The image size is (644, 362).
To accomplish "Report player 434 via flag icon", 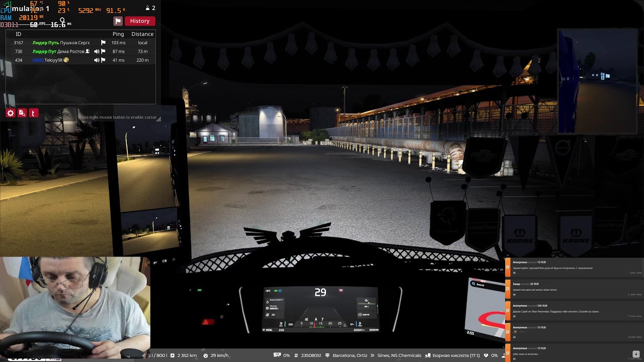I will click(103, 60).
